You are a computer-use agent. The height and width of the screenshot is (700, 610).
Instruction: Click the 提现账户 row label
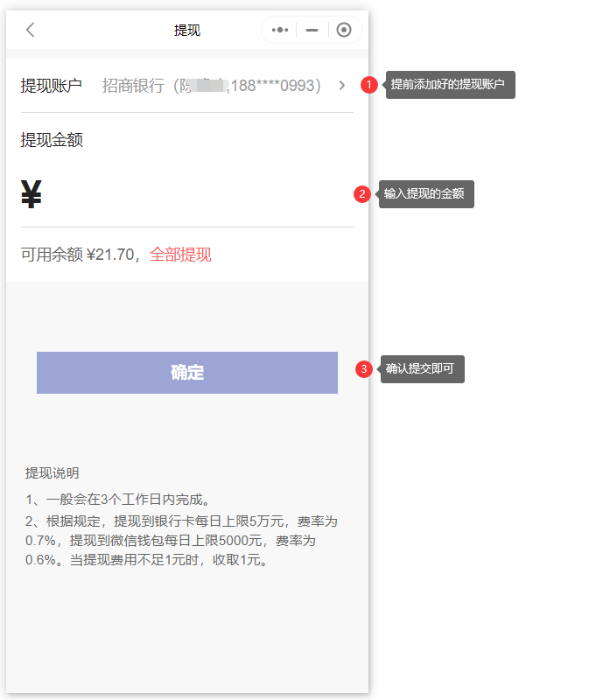(51, 85)
